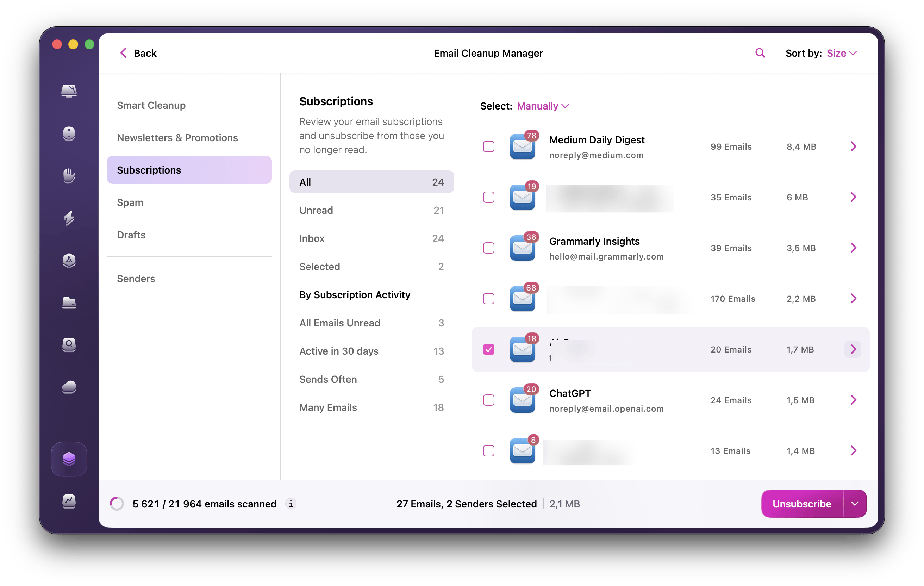Expand ChatGPT row with its chevron

853,400
